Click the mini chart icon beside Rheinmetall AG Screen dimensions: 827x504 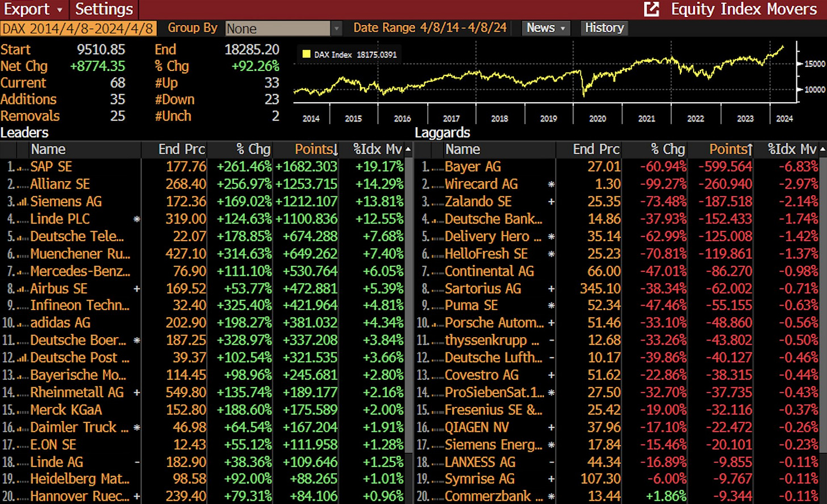(x=22, y=394)
